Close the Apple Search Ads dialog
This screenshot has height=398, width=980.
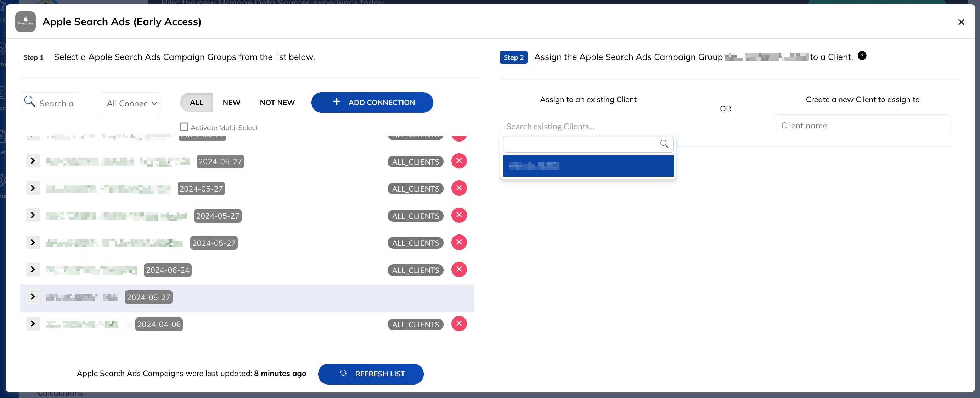(x=961, y=22)
